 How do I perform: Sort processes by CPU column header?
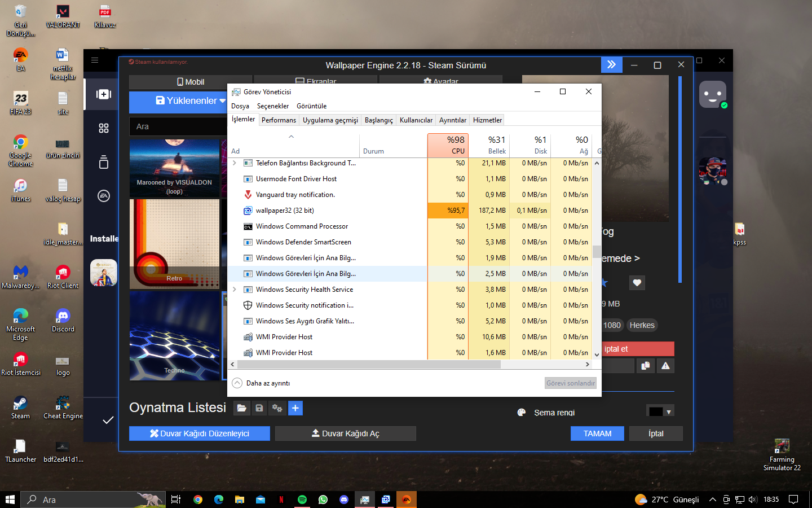(448, 145)
